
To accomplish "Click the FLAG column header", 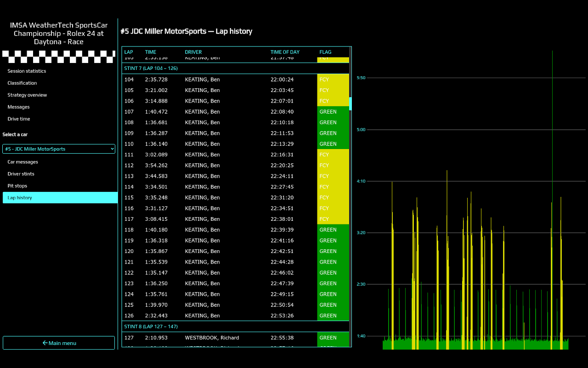I will pyautogui.click(x=325, y=52).
